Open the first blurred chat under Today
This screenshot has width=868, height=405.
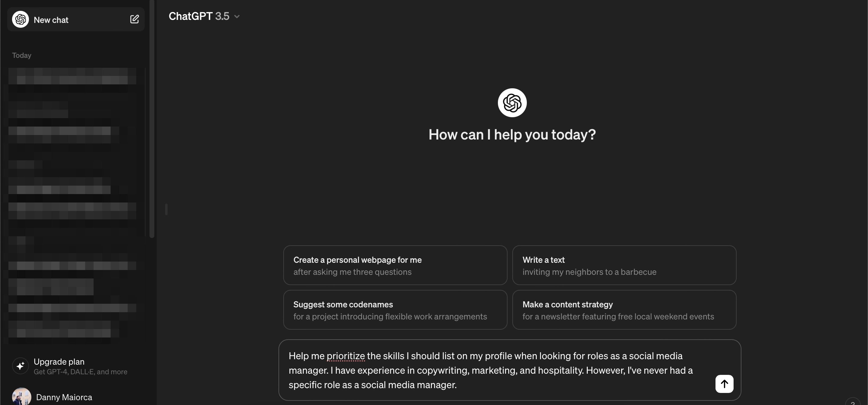[72, 76]
